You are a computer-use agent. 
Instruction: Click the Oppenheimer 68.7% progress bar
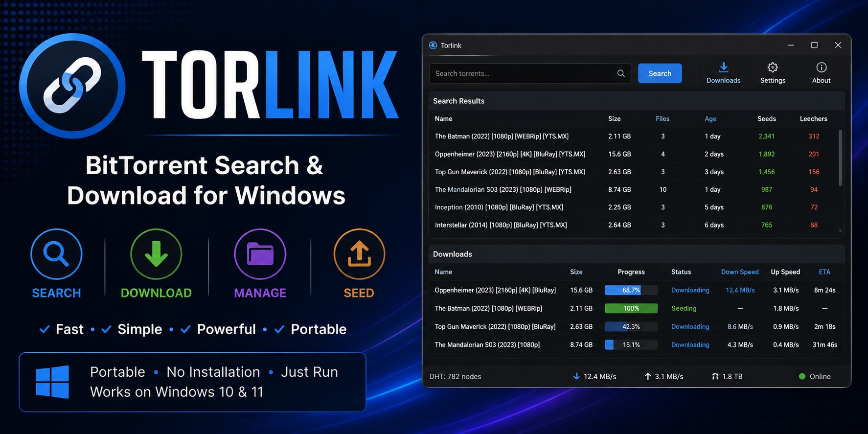pos(631,290)
